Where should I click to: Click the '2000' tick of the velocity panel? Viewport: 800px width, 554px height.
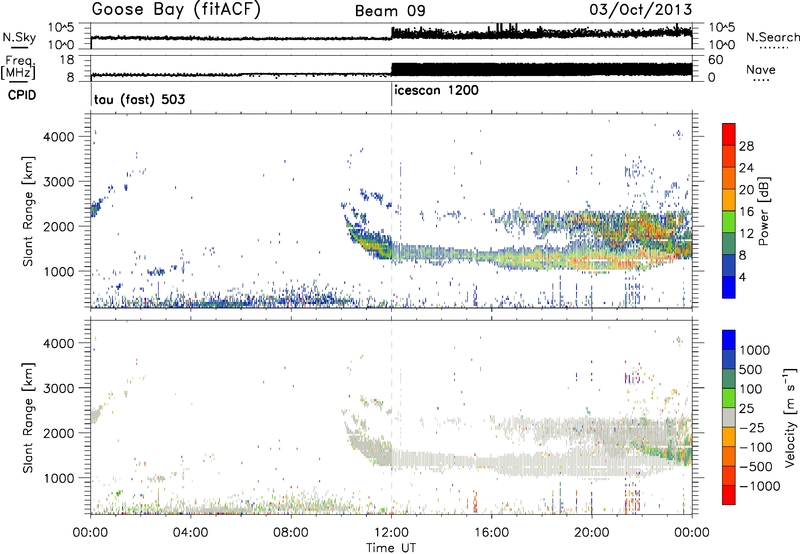(x=58, y=433)
